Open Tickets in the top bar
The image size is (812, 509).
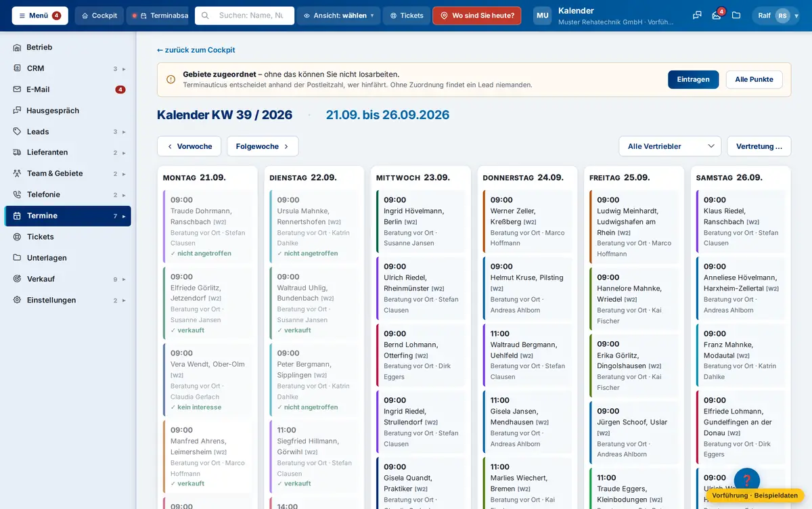click(x=407, y=16)
